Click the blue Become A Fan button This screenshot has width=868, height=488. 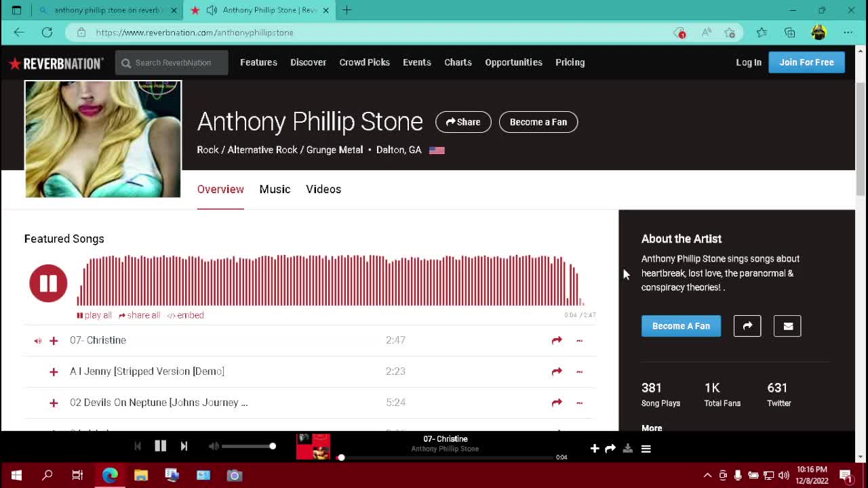pyautogui.click(x=681, y=326)
